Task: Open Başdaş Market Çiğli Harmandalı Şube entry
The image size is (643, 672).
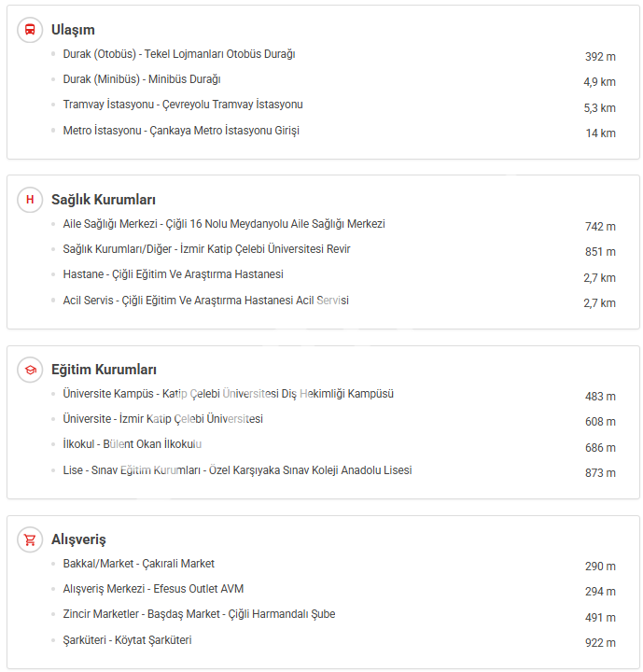Action: click(199, 614)
